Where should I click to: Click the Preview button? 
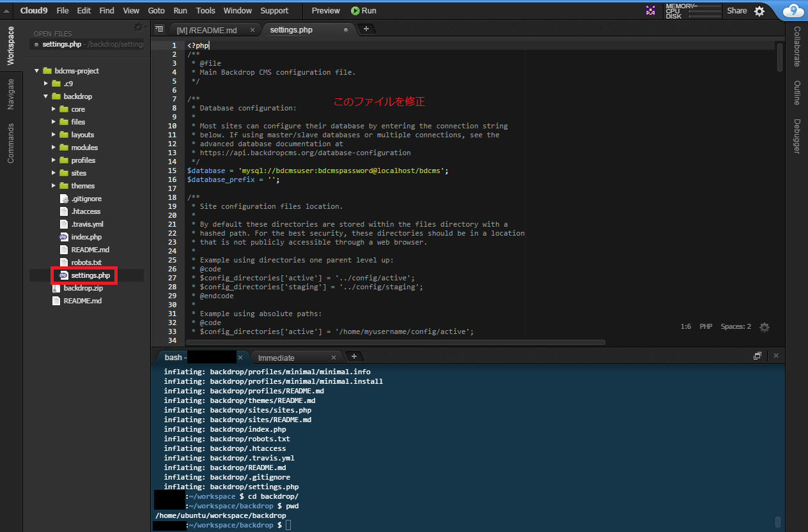326,11
